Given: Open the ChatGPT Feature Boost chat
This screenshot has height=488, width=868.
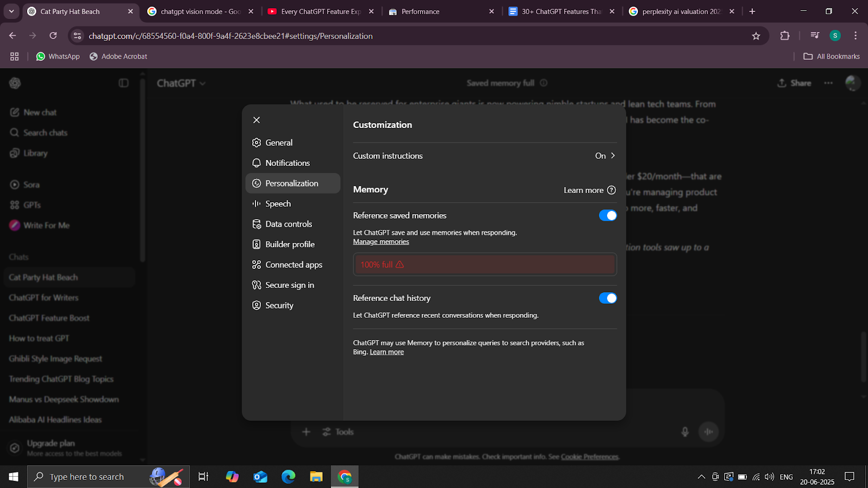Looking at the screenshot, I should [x=49, y=318].
